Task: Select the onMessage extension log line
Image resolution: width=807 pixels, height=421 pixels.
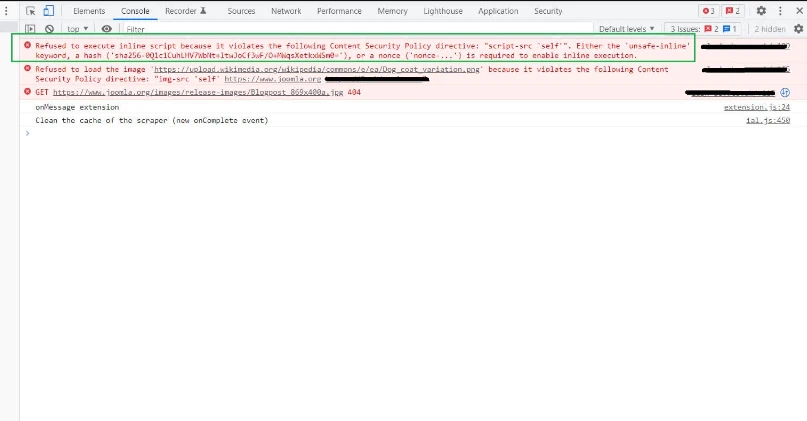Action: click(x=77, y=107)
